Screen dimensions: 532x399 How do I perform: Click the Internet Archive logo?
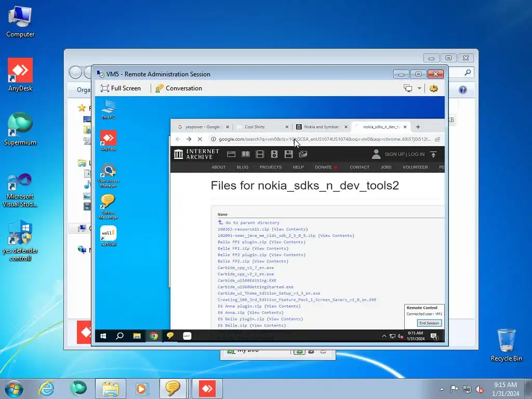196,154
